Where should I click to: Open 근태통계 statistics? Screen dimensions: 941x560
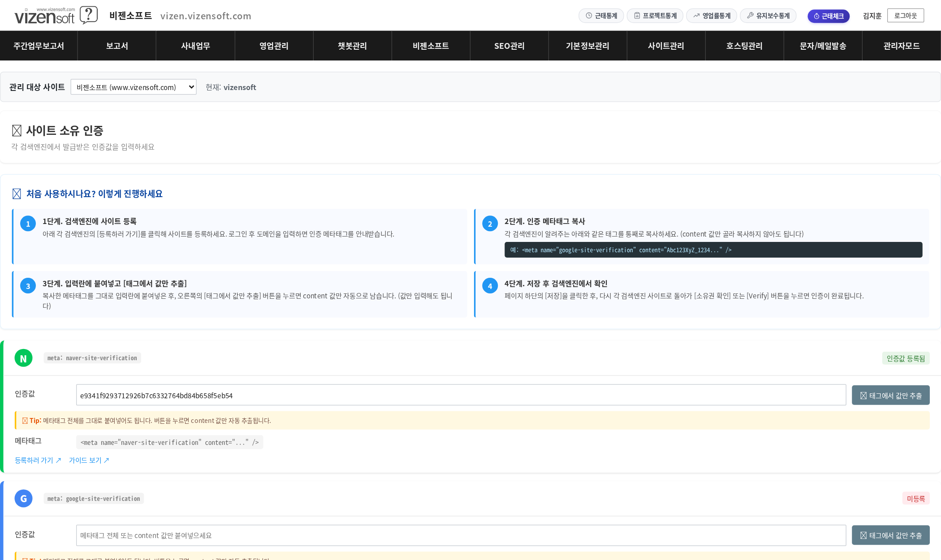pyautogui.click(x=601, y=16)
